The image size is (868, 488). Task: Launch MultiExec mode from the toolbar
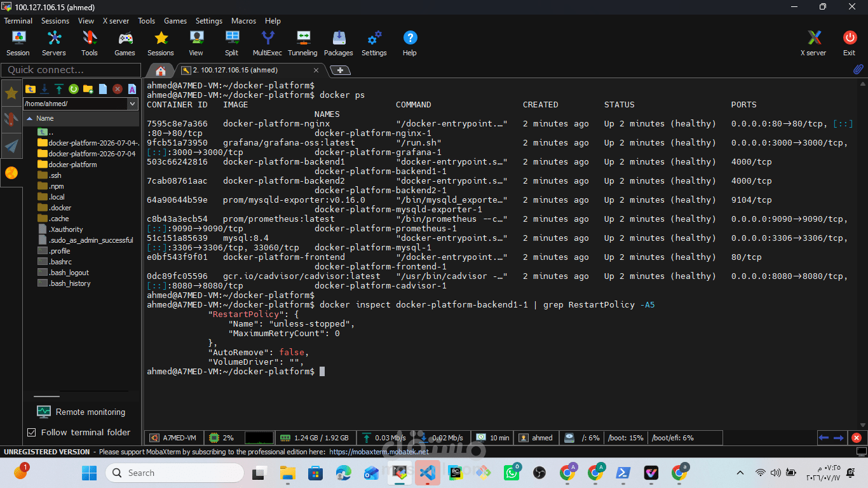coord(268,43)
